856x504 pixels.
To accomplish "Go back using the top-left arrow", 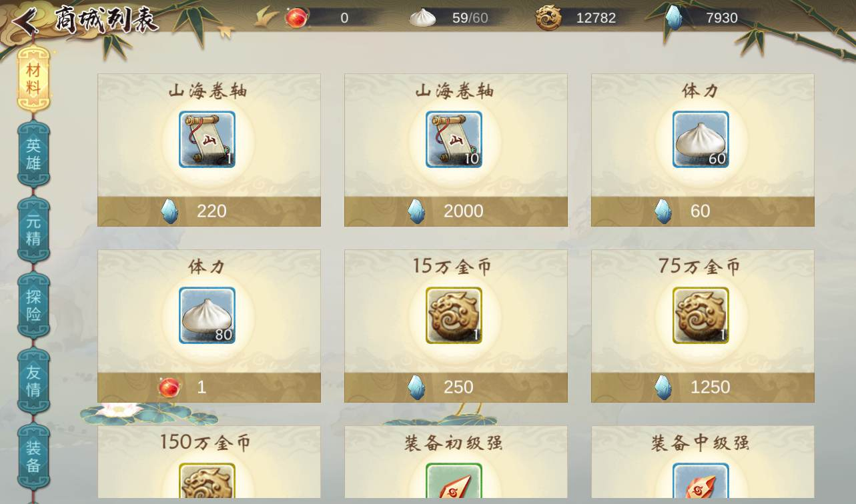I will pos(25,21).
